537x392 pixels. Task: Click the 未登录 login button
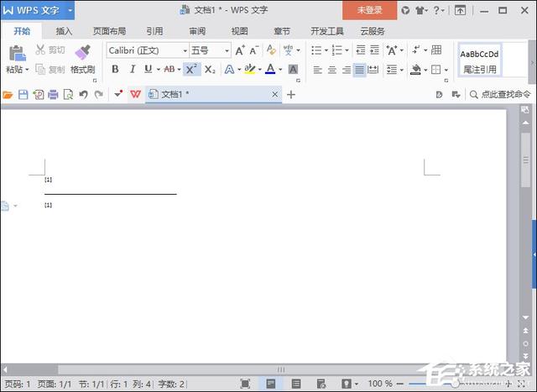[369, 10]
